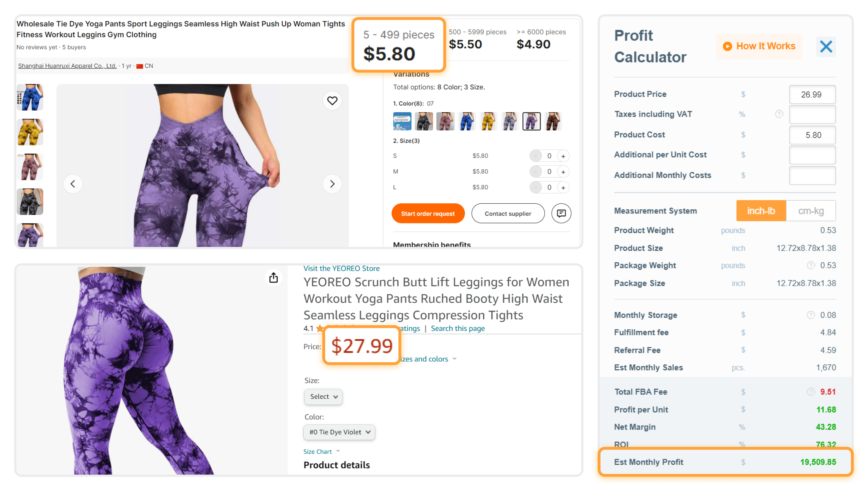Open the Tie Dye Violet color dropdown
Screen dimensions: 868x491
click(339, 432)
